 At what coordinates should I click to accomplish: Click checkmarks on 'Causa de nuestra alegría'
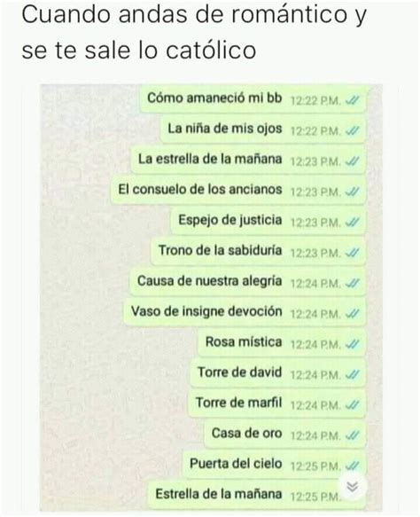coord(352,283)
